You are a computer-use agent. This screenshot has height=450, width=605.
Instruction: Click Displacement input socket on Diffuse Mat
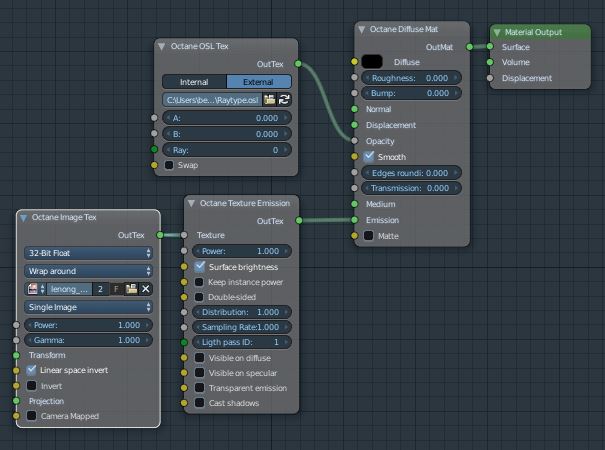tap(355, 125)
